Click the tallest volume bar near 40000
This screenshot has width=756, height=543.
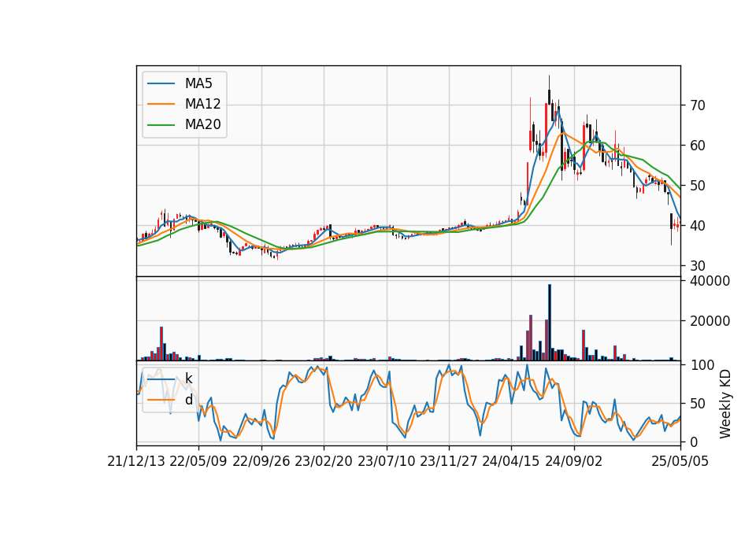[549, 323]
